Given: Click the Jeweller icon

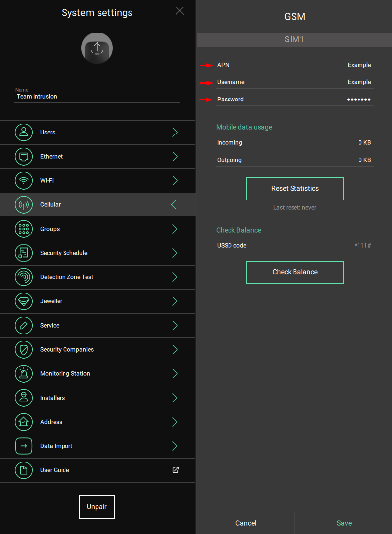Looking at the screenshot, I should click(24, 301).
